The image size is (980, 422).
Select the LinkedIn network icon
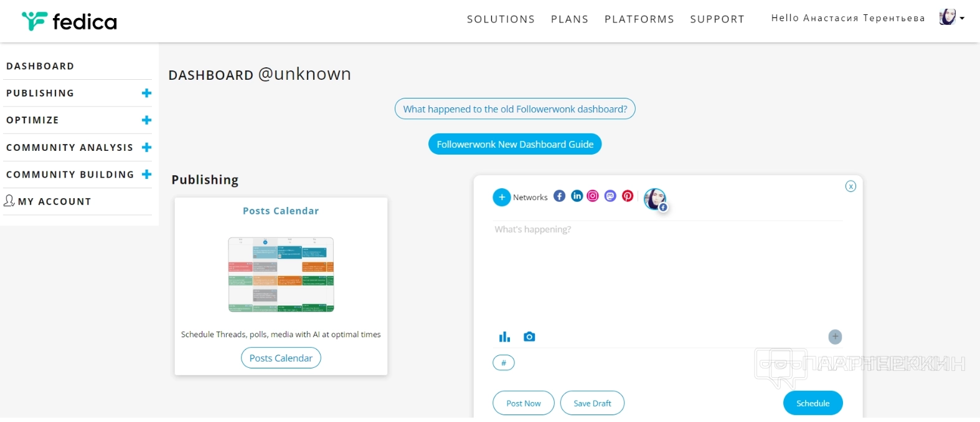coord(577,196)
